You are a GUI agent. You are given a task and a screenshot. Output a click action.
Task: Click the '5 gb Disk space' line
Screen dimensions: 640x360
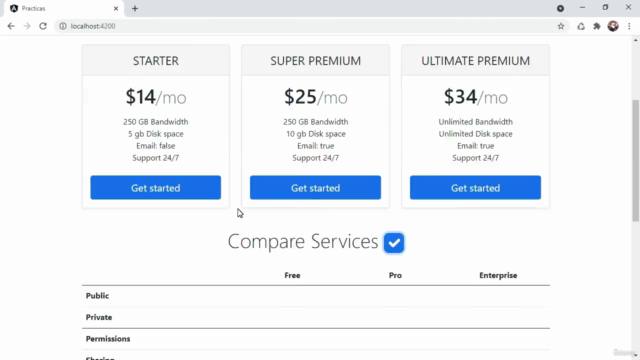tap(156, 134)
